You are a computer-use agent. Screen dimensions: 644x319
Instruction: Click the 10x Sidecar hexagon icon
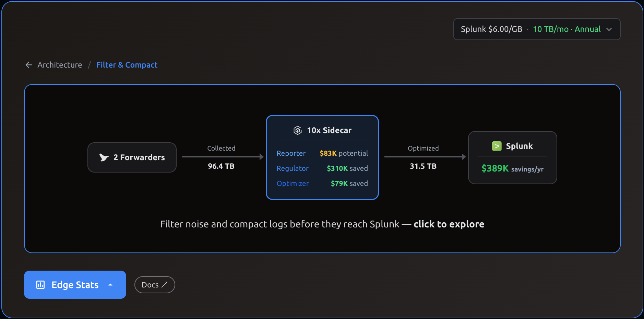pyautogui.click(x=297, y=130)
